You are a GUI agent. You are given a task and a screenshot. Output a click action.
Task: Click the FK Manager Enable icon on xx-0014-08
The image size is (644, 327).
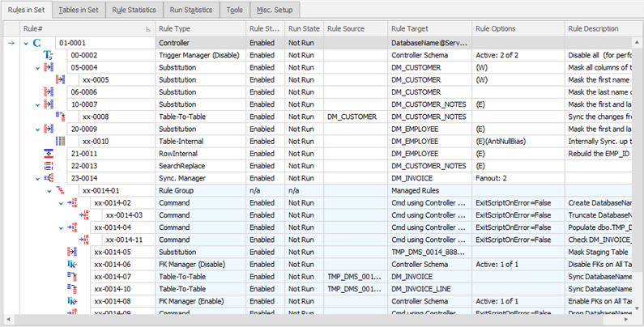pyautogui.click(x=71, y=299)
